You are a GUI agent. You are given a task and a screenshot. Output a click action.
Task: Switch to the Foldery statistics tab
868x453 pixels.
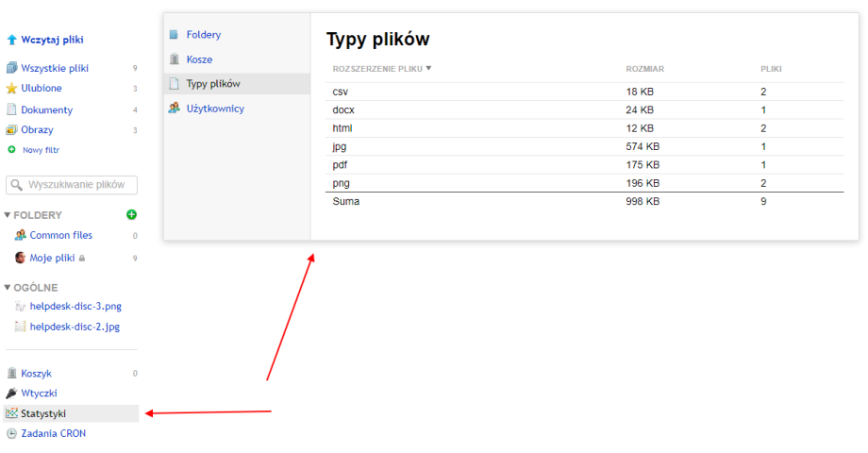(203, 35)
